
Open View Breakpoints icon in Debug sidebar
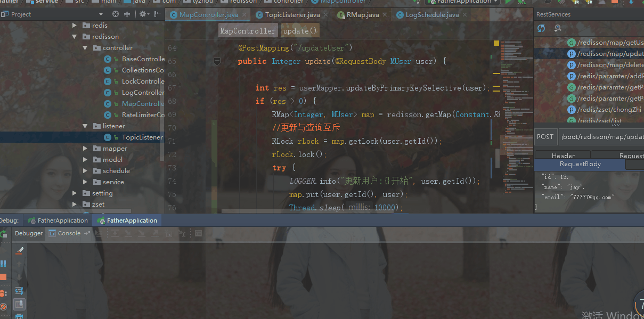(3, 293)
